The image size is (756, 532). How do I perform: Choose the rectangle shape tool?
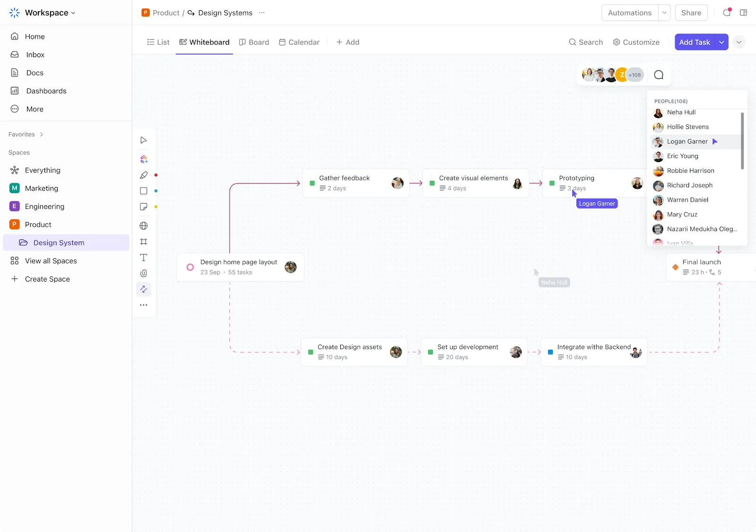(144, 191)
